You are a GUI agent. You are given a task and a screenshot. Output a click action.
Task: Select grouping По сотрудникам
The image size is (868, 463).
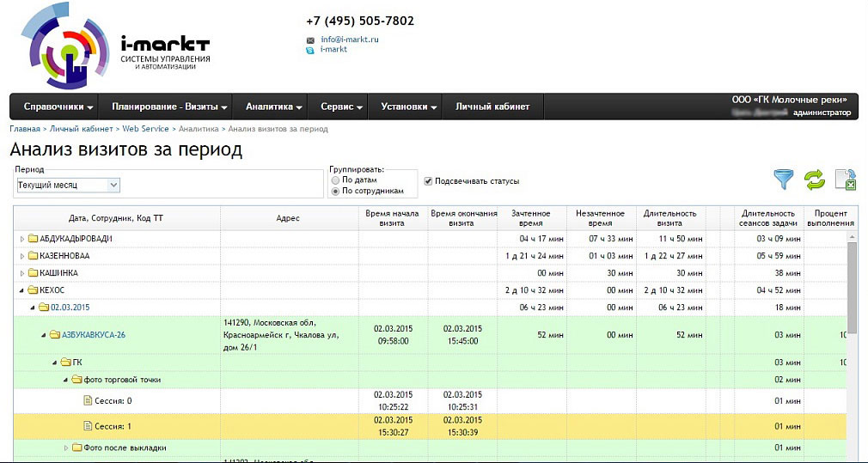pos(335,191)
